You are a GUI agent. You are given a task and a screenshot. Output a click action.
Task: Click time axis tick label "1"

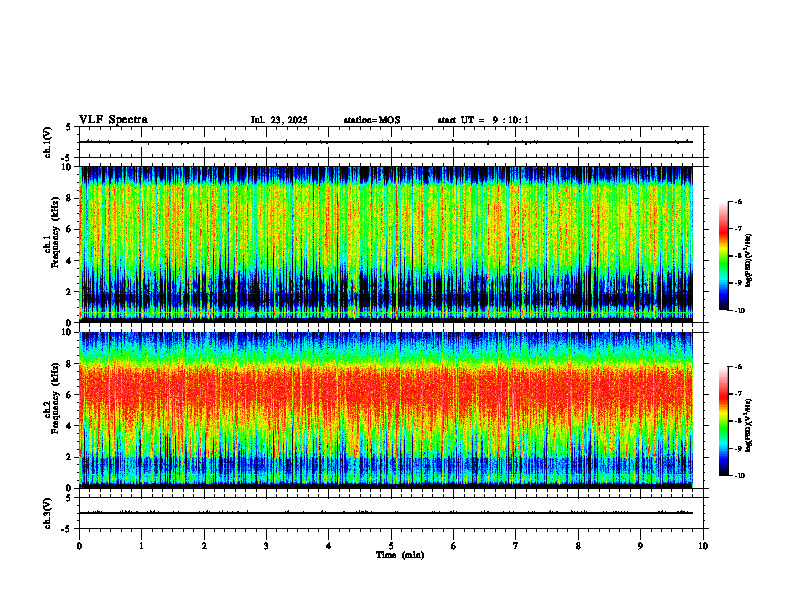click(x=141, y=546)
